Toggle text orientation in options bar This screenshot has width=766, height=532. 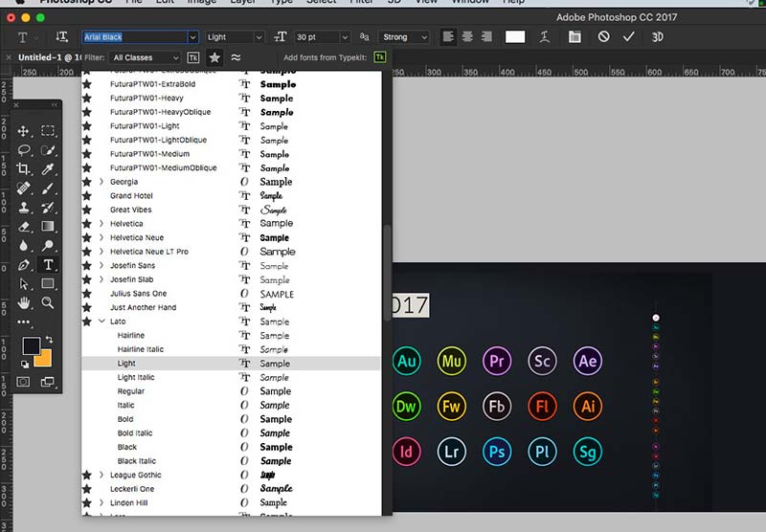(x=61, y=36)
